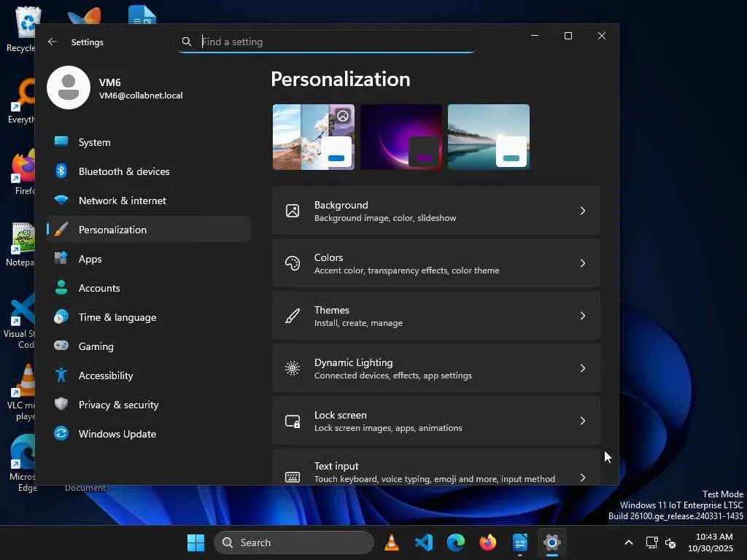Viewport: 747px width, 560px height.
Task: Click the Windows Update refresh icon
Action: (x=61, y=433)
